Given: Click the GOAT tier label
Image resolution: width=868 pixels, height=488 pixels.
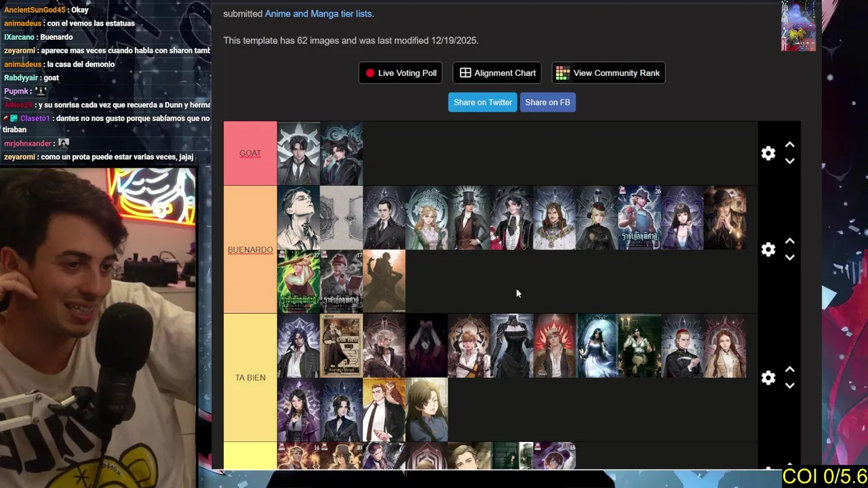Looking at the screenshot, I should coord(250,153).
